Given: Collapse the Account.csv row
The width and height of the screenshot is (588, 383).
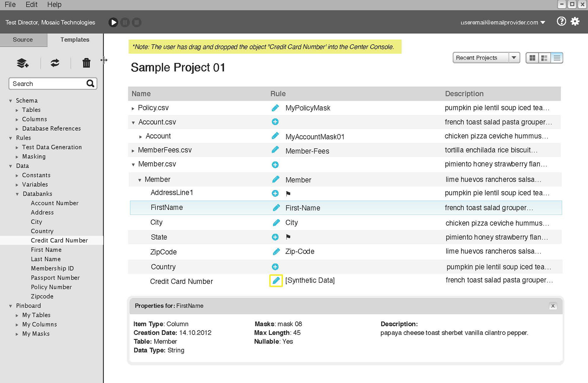Looking at the screenshot, I should 133,123.
